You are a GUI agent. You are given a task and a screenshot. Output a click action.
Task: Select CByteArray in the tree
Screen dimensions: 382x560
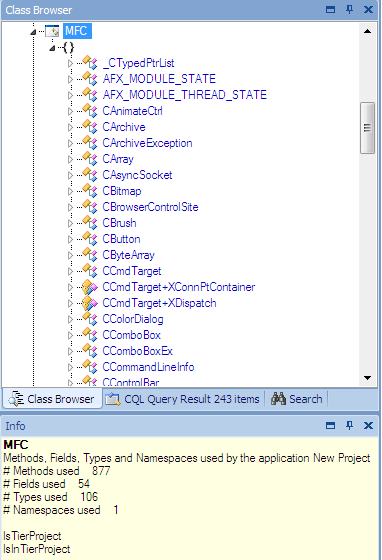[128, 255]
